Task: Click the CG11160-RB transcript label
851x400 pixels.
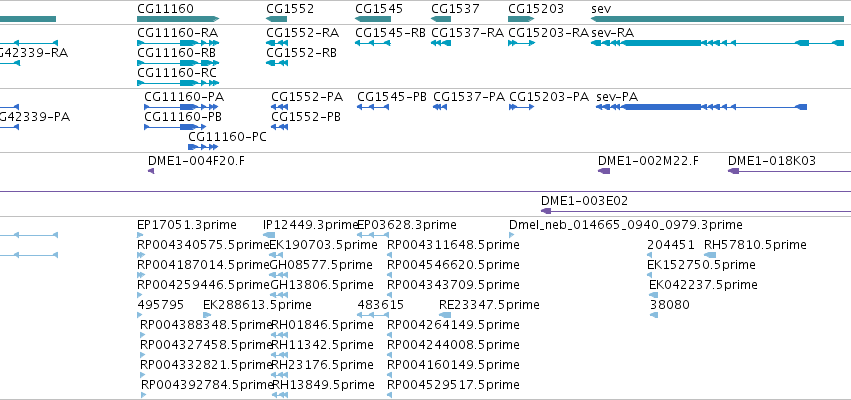Action: pos(176,53)
